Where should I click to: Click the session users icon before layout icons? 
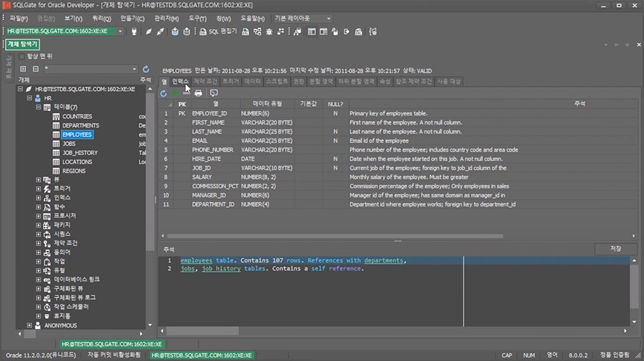298,32
